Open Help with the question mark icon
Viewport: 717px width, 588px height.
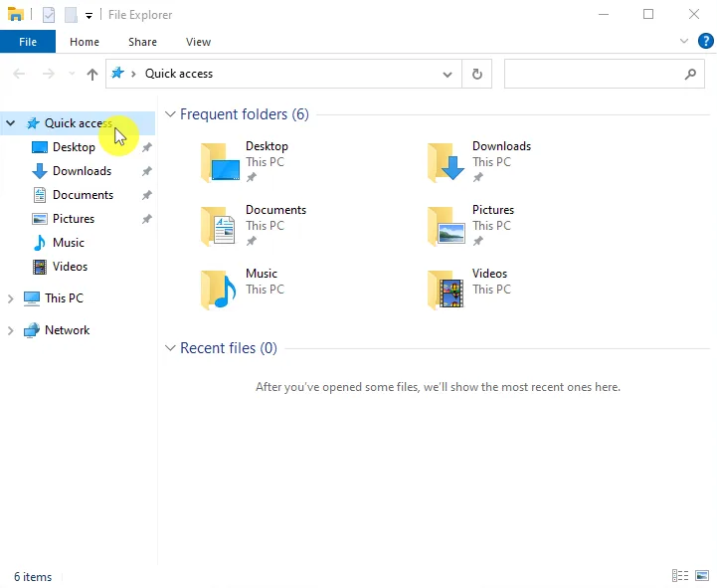pyautogui.click(x=706, y=41)
